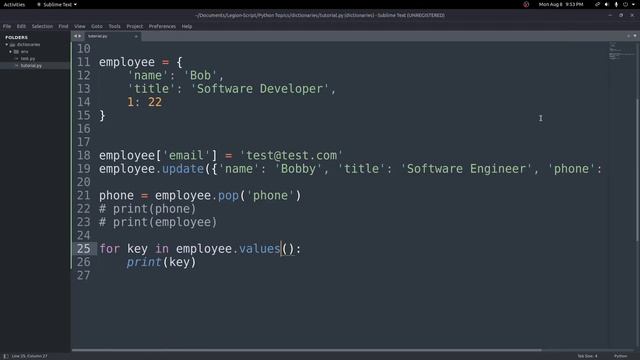640x360 pixels.
Task: Toggle sidebar with status bar panel icon
Action: [x=6, y=356]
